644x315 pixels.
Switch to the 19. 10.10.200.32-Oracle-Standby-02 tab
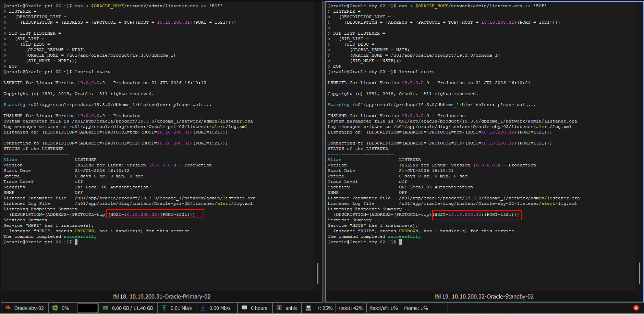(485, 296)
